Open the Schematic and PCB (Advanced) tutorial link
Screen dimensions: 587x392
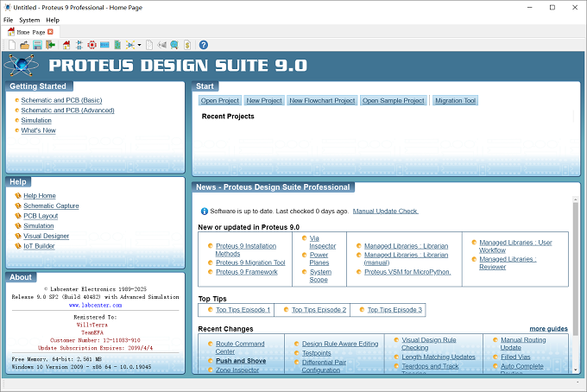click(67, 110)
